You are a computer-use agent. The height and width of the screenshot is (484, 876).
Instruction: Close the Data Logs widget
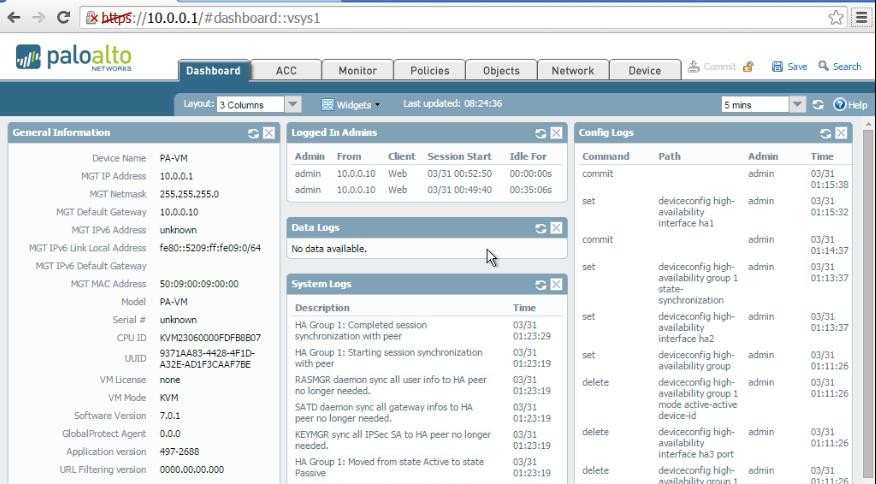pos(556,227)
